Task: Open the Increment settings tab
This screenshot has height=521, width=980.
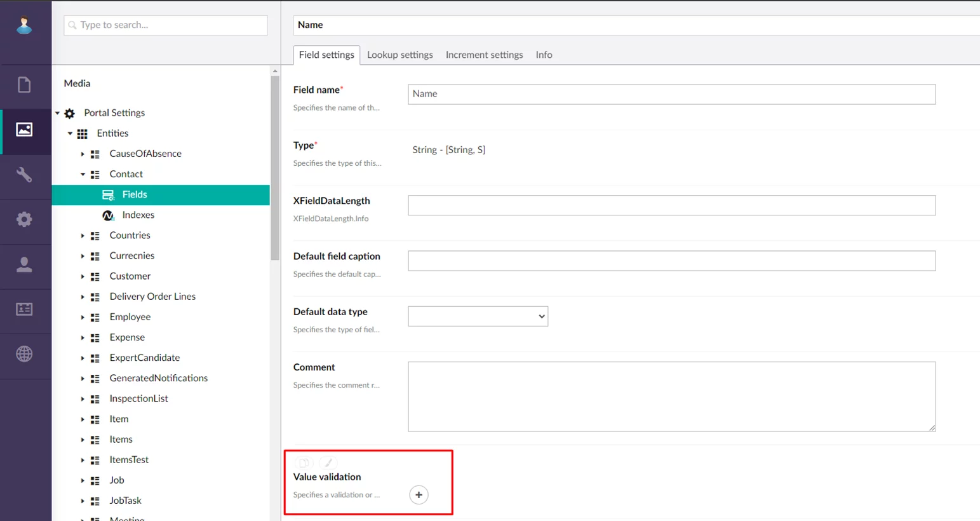Action: tap(484, 55)
